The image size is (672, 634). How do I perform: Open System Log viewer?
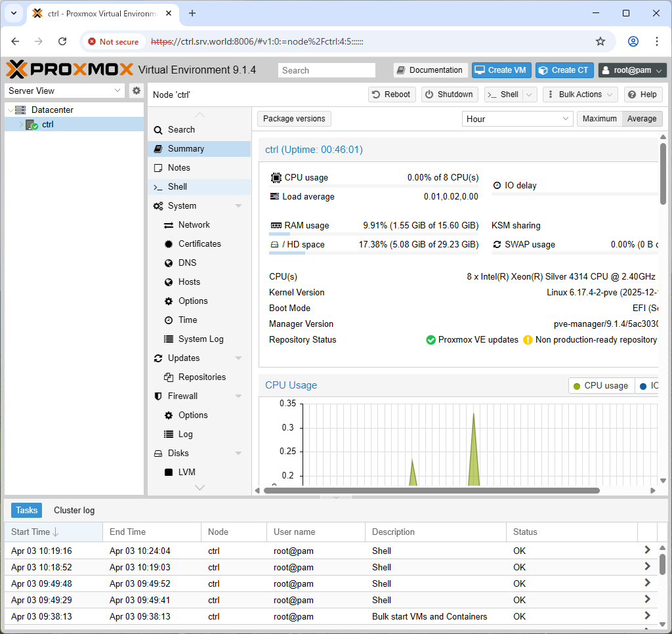(199, 339)
